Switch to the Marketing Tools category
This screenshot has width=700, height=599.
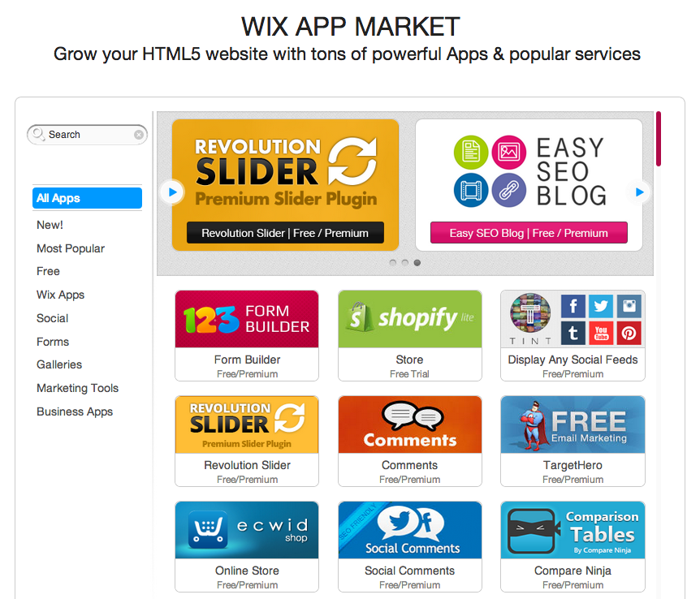click(78, 388)
